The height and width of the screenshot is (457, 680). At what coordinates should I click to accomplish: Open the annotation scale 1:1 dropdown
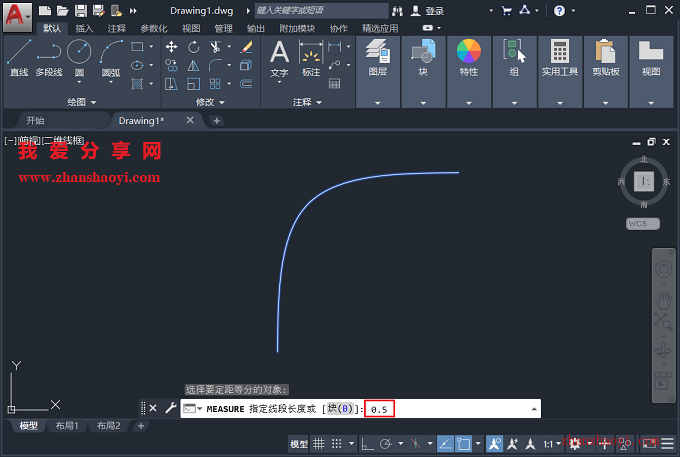[552, 444]
